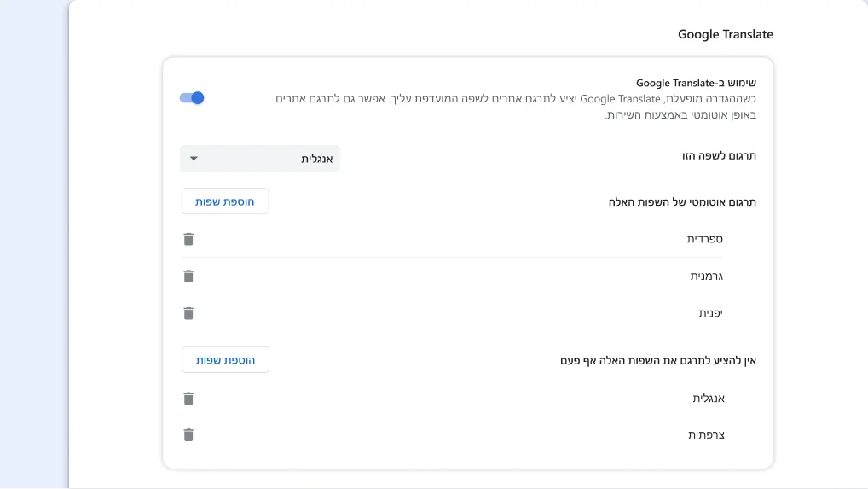
Task: Delete יפנית from automatic translation list
Action: [x=188, y=313]
